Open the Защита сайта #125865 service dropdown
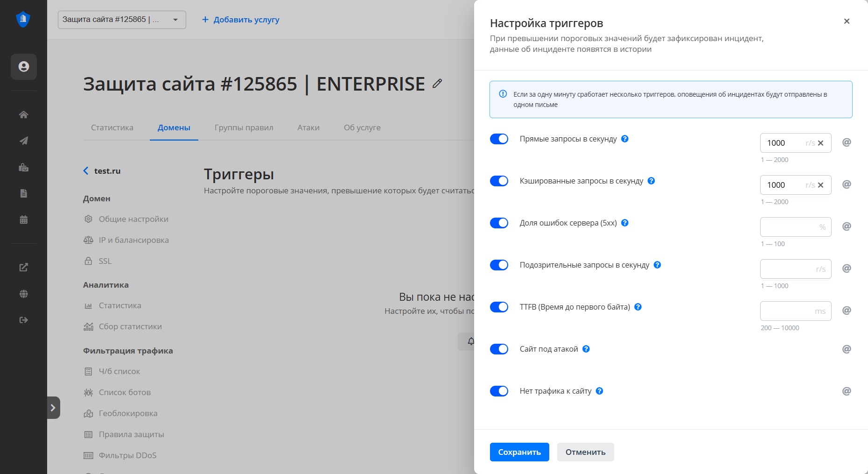The height and width of the screenshot is (474, 868). [x=122, y=20]
